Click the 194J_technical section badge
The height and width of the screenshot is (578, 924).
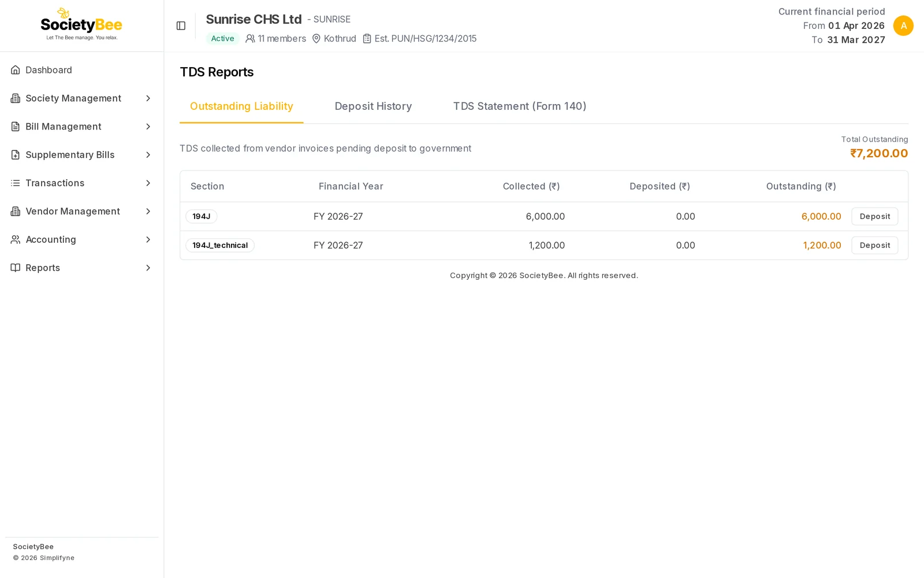click(x=220, y=245)
